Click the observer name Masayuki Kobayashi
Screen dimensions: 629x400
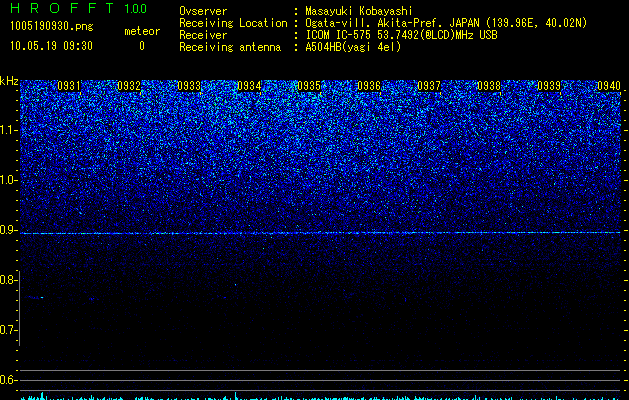click(x=359, y=11)
